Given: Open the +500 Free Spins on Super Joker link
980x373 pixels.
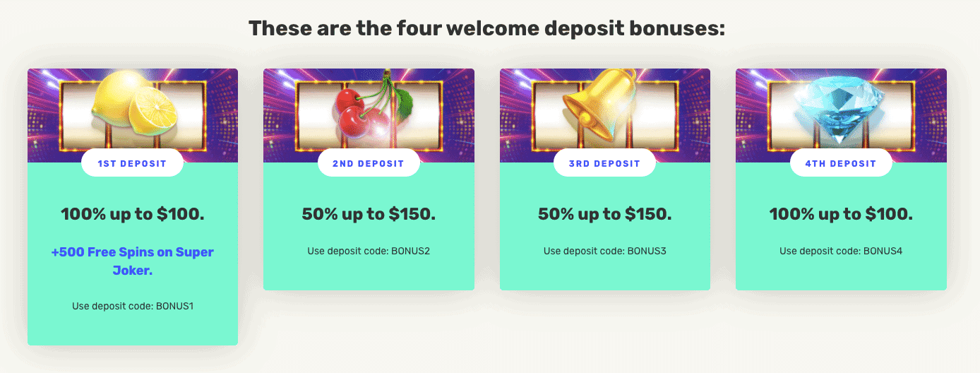Looking at the screenshot, I should click(x=133, y=261).
